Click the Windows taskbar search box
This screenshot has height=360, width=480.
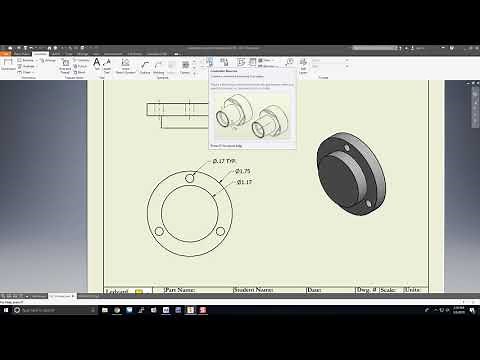pyautogui.click(x=55, y=310)
